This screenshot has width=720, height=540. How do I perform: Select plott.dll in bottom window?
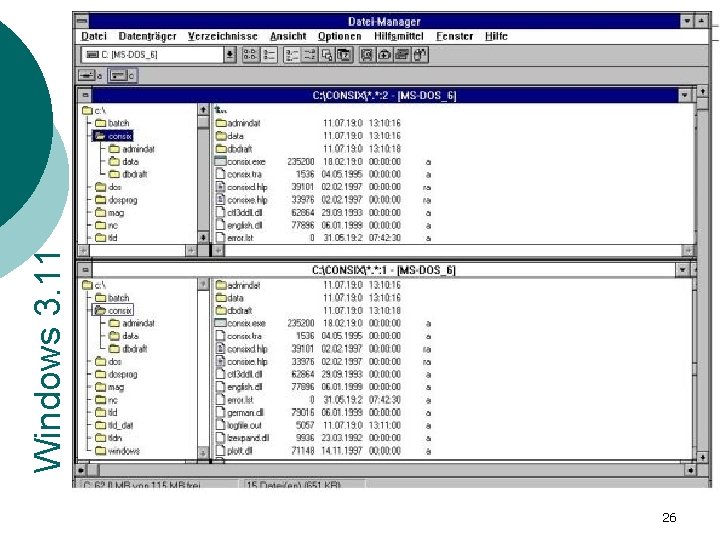click(x=234, y=450)
